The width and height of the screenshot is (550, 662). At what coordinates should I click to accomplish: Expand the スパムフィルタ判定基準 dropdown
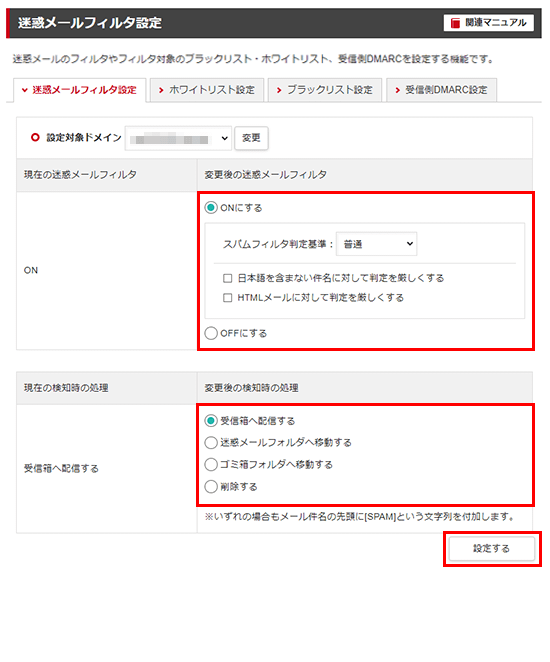click(x=377, y=244)
